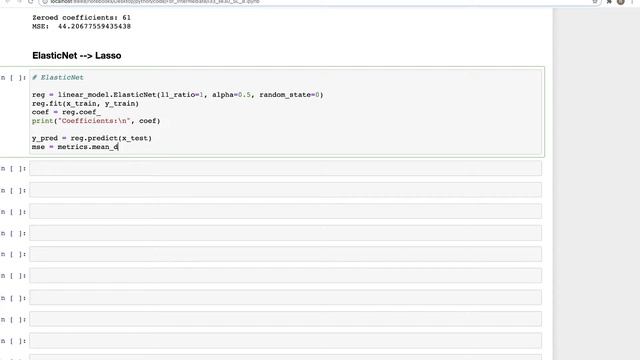Click the l1_ratio=1 argument
The height and width of the screenshot is (360, 640).
point(182,95)
